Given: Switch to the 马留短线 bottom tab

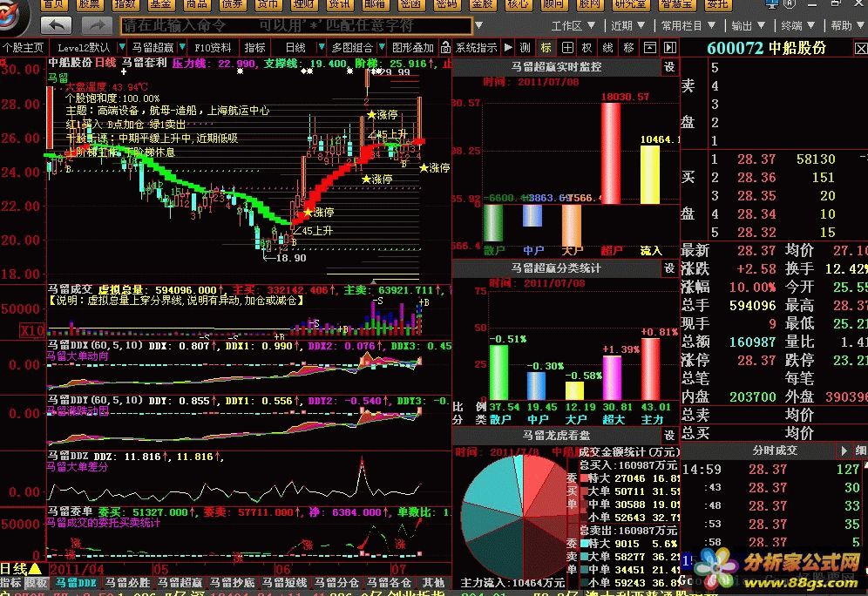Looking at the screenshot, I should coord(284,582).
